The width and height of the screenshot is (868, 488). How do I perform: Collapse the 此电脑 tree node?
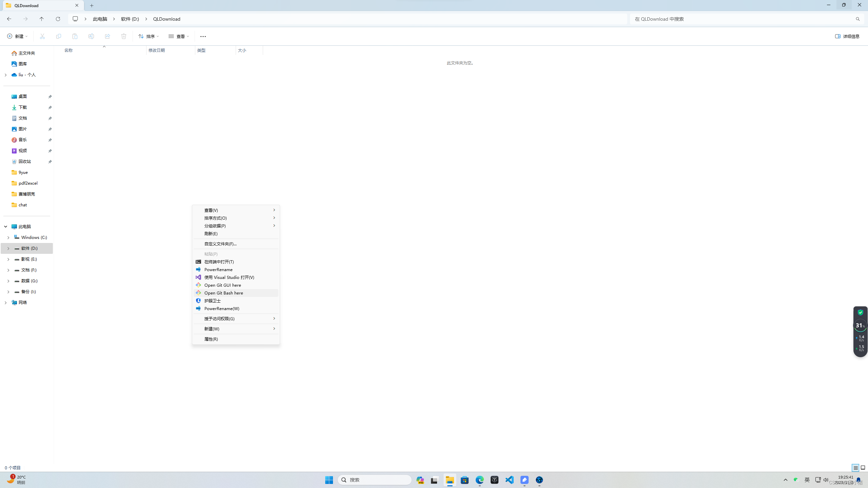(6, 226)
